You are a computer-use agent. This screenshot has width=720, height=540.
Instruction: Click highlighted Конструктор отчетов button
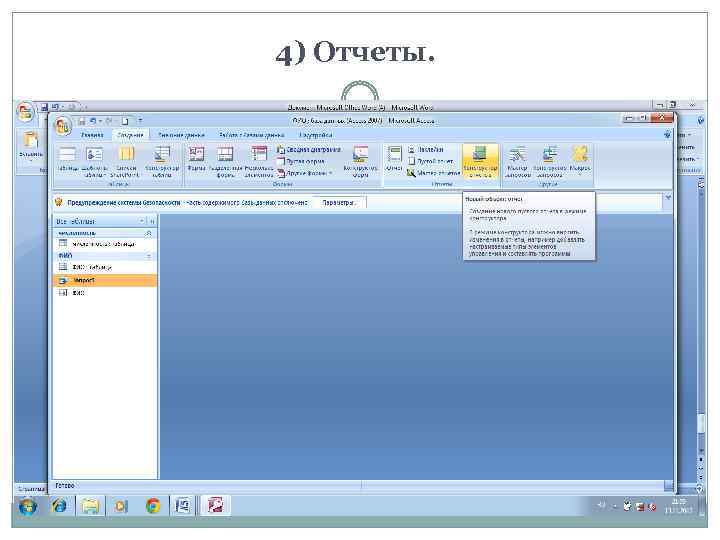480,161
